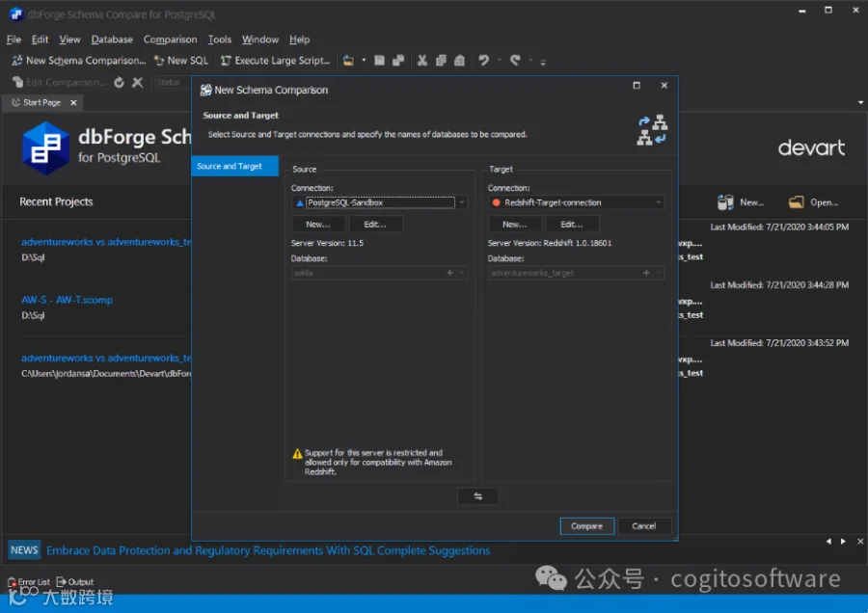Swap source and target with arrows button
The height and width of the screenshot is (613, 868).
pos(477,496)
